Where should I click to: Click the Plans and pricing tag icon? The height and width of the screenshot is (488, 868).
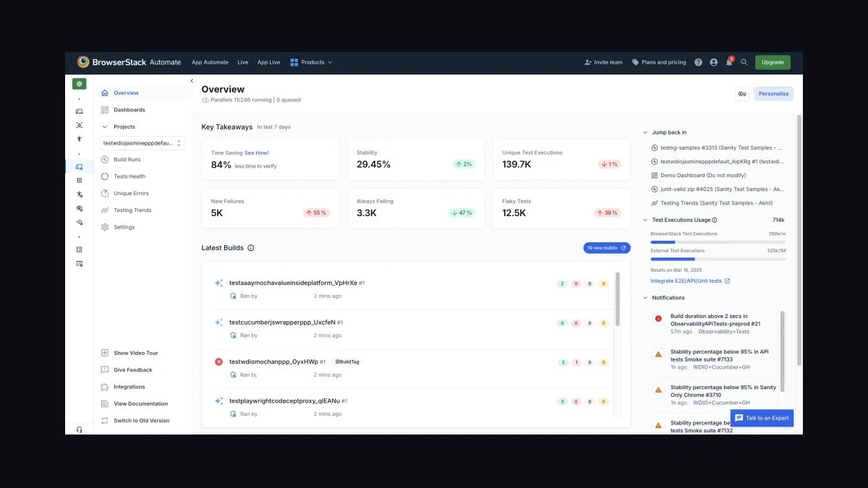click(635, 62)
